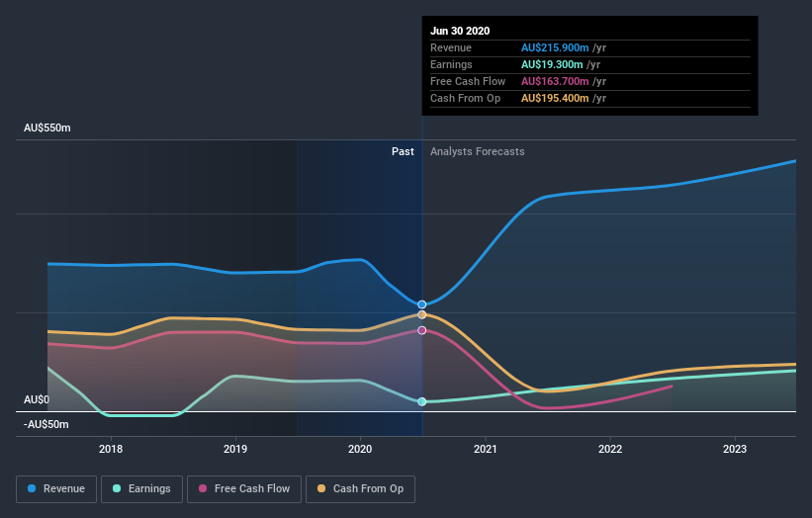Click the Free Cash Flow label in tooltip

pyautogui.click(x=468, y=81)
